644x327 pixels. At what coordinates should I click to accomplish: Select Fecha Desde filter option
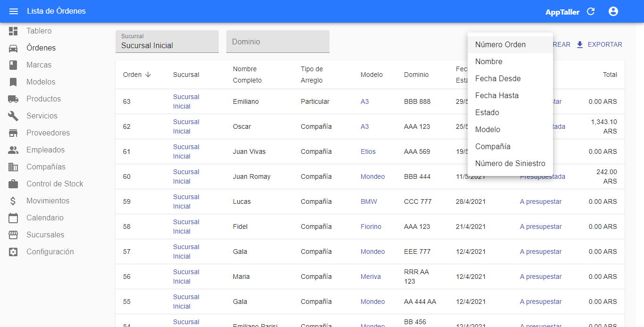(x=510, y=79)
